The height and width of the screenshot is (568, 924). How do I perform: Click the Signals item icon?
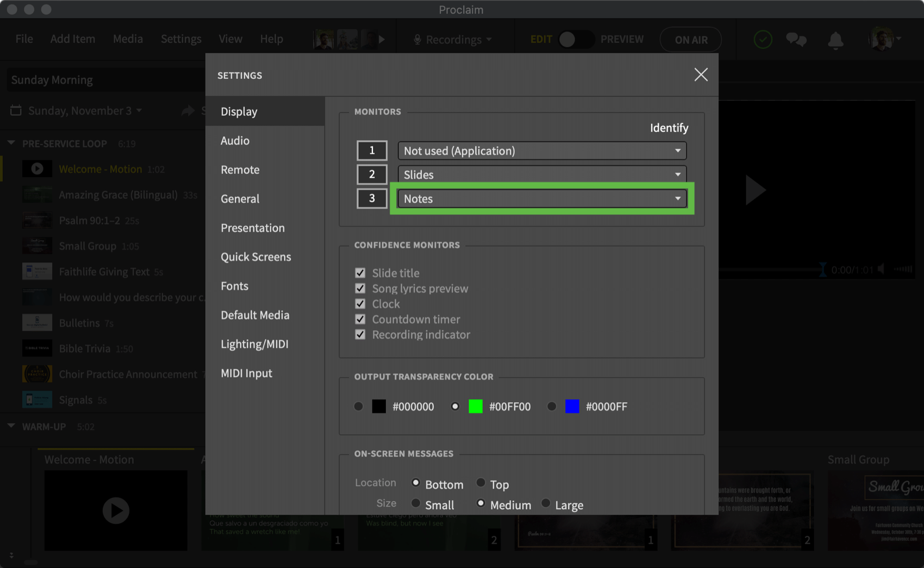37,400
